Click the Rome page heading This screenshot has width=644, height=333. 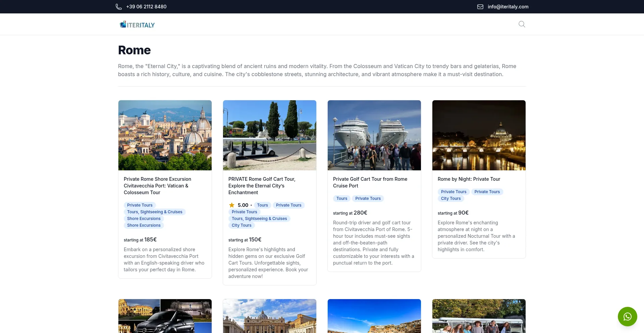point(135,50)
